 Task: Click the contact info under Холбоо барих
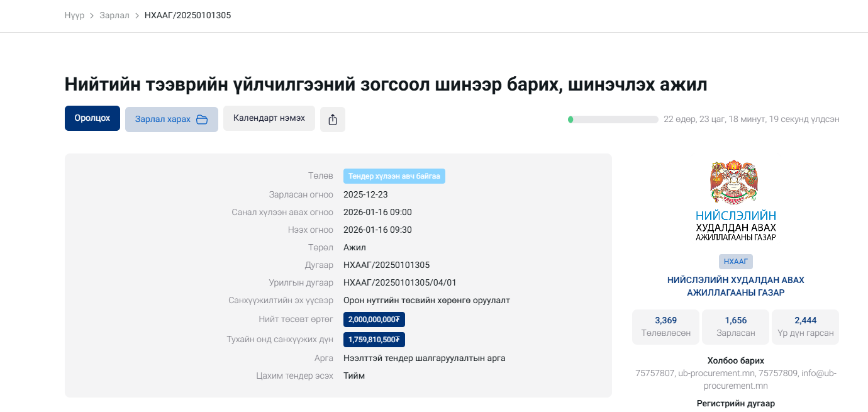click(x=735, y=379)
